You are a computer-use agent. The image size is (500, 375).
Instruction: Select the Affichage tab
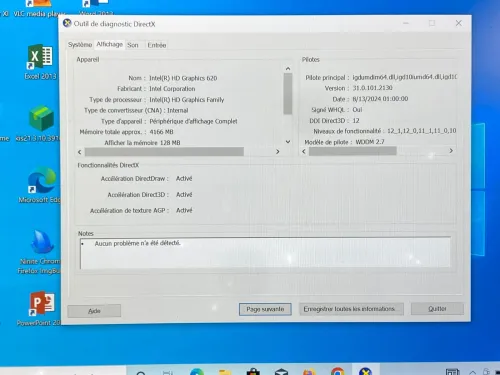[x=109, y=44]
